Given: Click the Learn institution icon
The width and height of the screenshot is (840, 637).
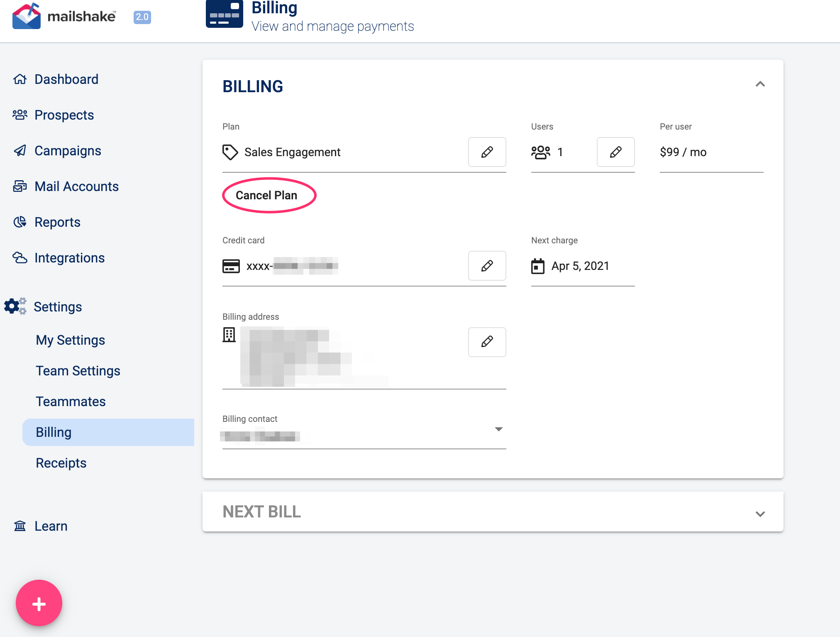Looking at the screenshot, I should (20, 526).
